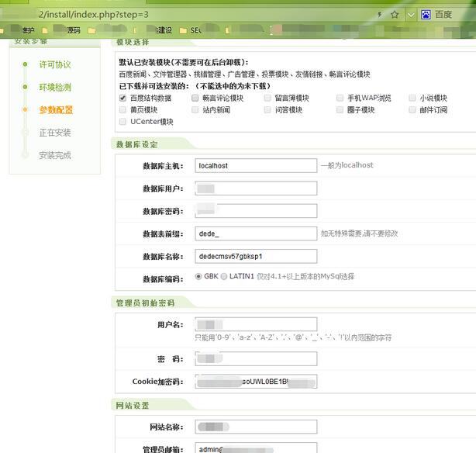Toggle the 百度结构数据 module checkbox
Image resolution: width=476 pixels, height=453 pixels.
[x=122, y=99]
